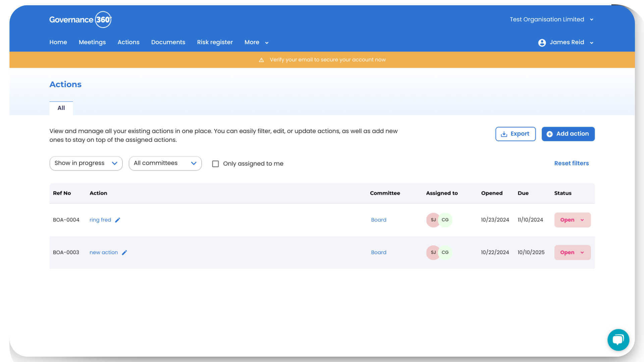644x362 pixels.
Task: Click the Actions page heading
Action: 65,84
